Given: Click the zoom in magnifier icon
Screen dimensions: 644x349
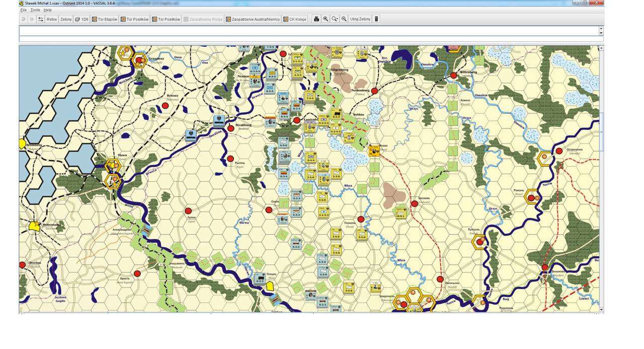Looking at the screenshot, I should tap(326, 19).
